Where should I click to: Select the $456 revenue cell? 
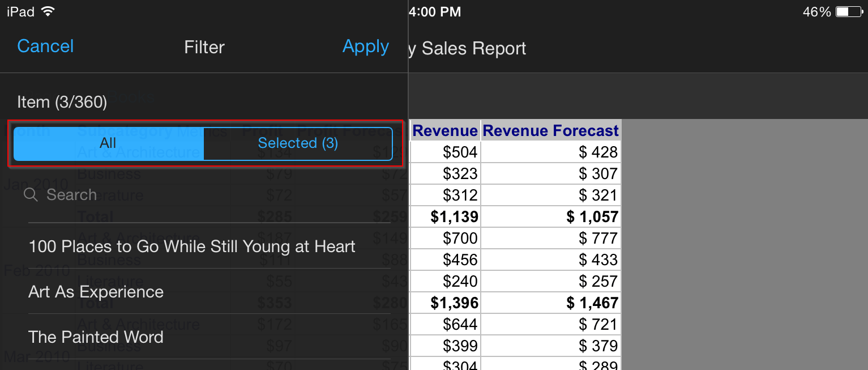[x=445, y=260]
